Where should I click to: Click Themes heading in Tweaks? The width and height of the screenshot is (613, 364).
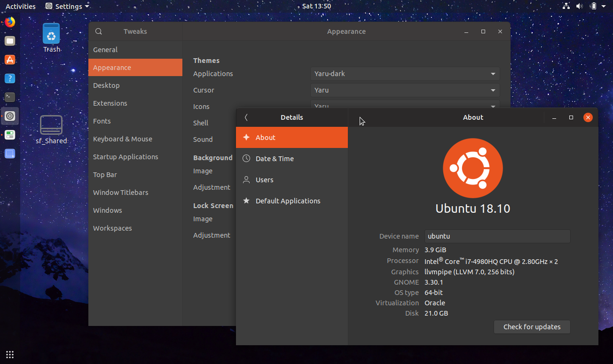[x=206, y=61]
